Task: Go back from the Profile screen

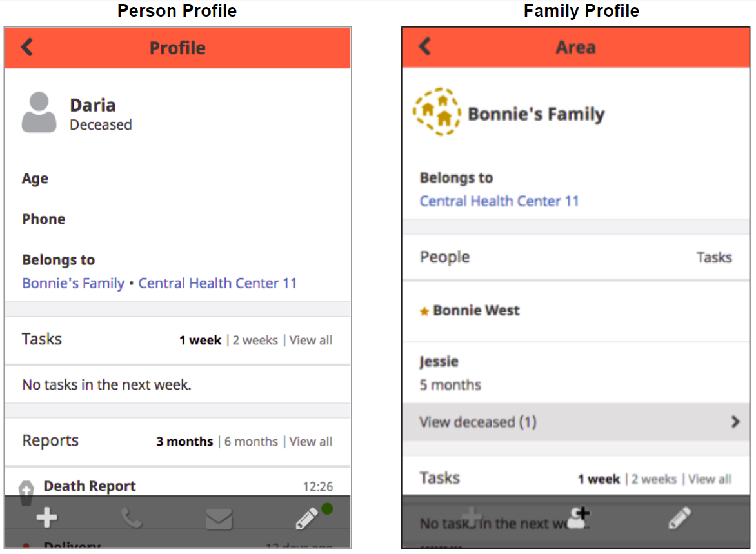Action: (x=27, y=47)
